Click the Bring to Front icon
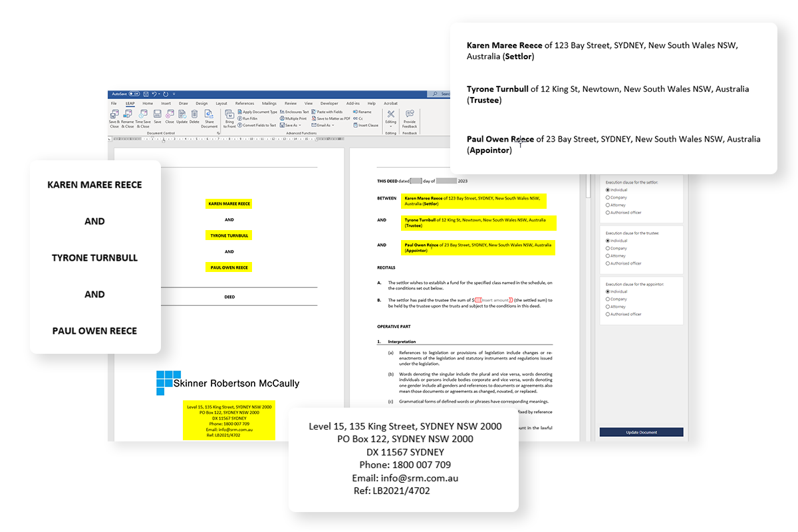The image size is (798, 532). (x=230, y=118)
